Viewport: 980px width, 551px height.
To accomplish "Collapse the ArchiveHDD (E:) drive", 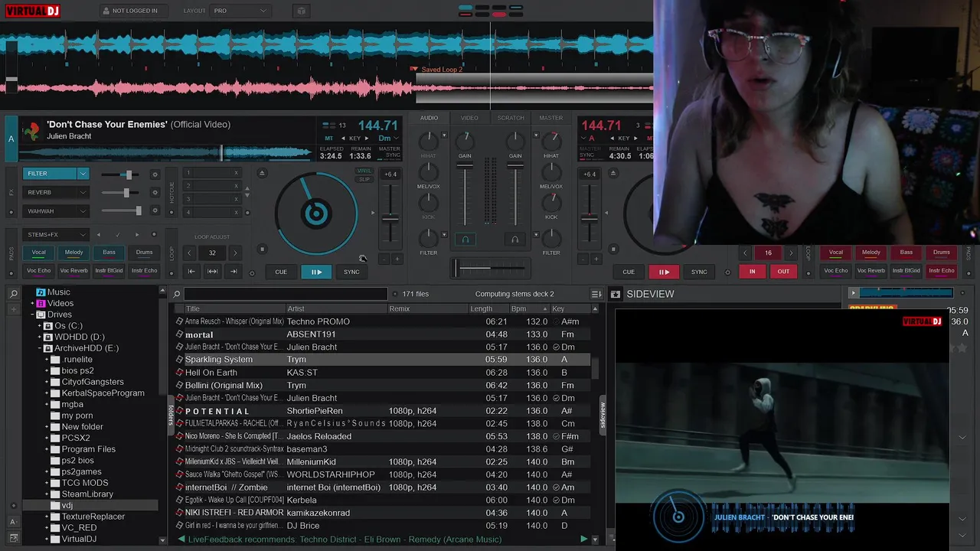I will click(x=39, y=348).
